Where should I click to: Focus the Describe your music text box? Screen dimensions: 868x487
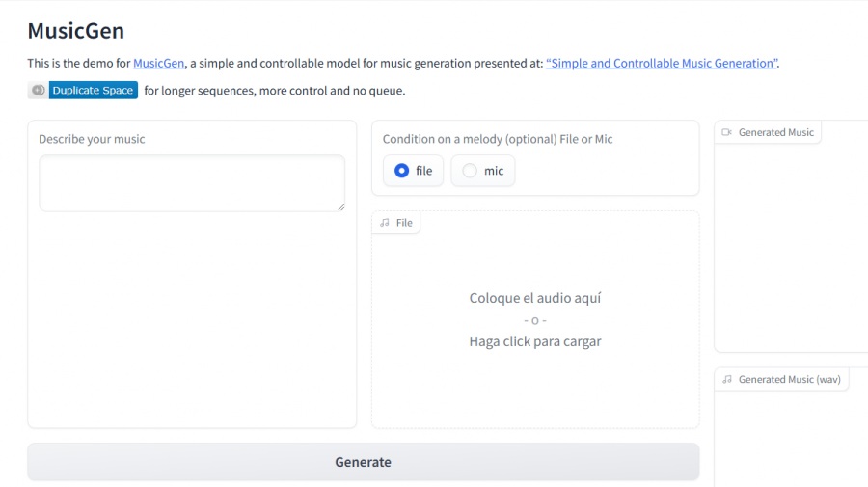[x=191, y=182]
